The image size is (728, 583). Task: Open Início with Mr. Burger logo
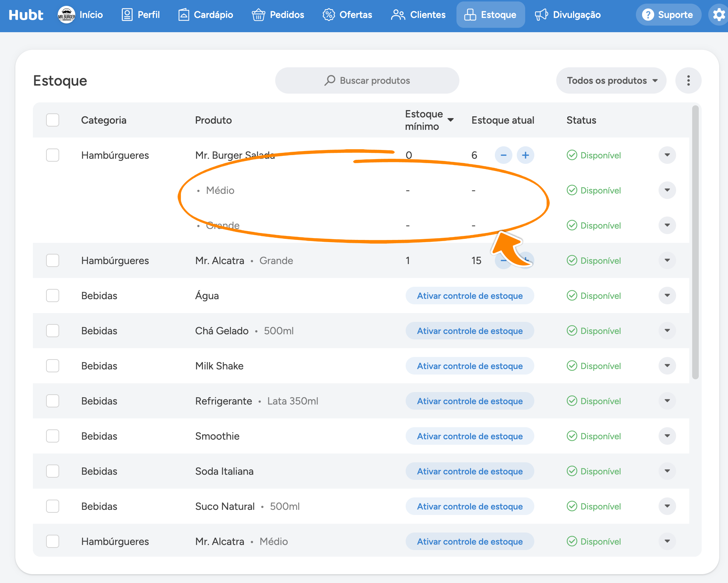coord(81,15)
